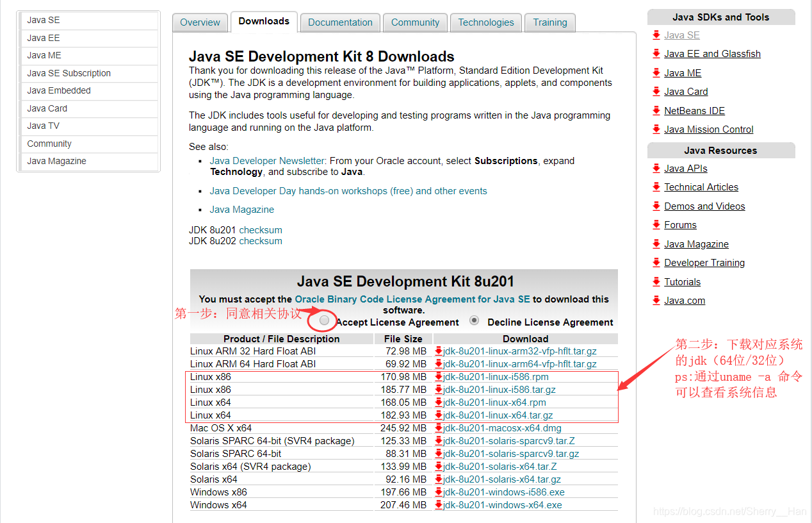Click download arrow icon beside jdk-8u201-linux-x64.rpm
This screenshot has width=812, height=523.
click(439, 403)
